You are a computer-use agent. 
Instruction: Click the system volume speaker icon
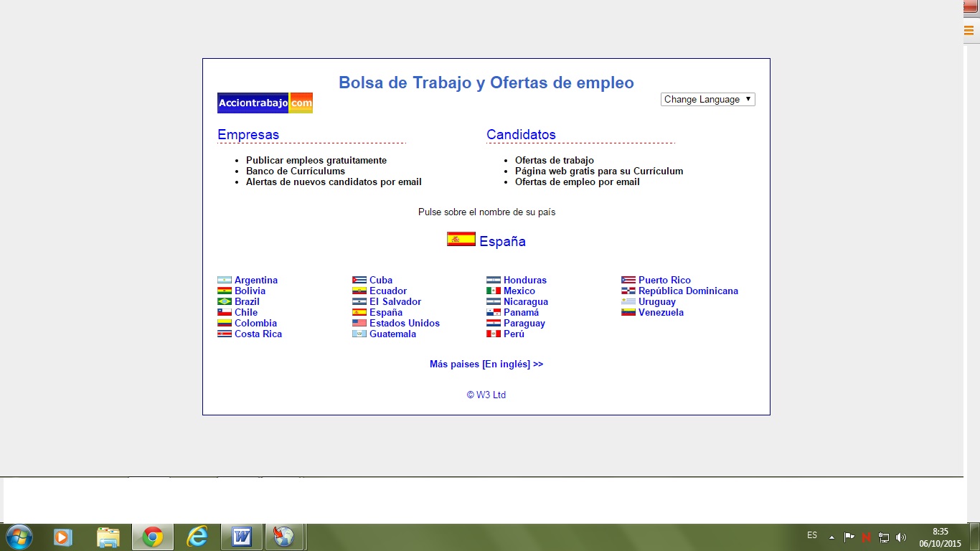tap(901, 537)
